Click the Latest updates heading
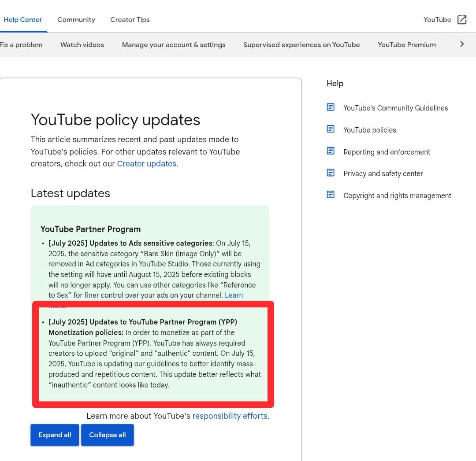The height and width of the screenshot is (461, 476). click(71, 193)
